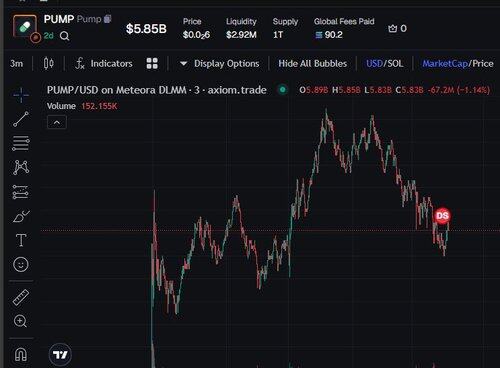Toggle the magnet snap mode
This screenshot has width=500, height=368.
(21, 354)
